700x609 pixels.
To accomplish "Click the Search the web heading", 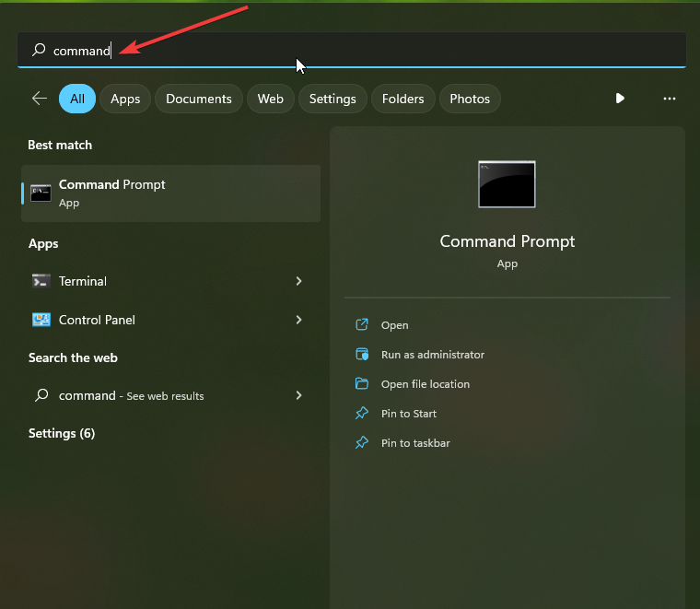I will (73, 357).
